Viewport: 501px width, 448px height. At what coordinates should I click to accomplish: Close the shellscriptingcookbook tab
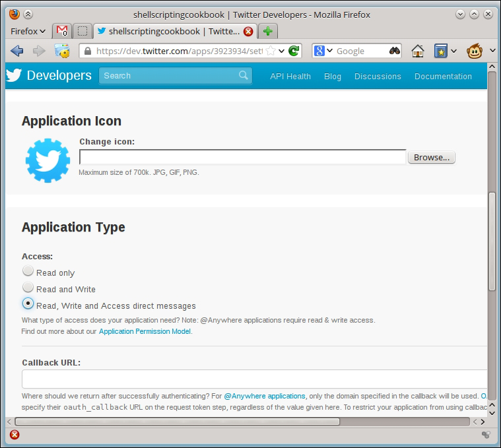point(248,31)
